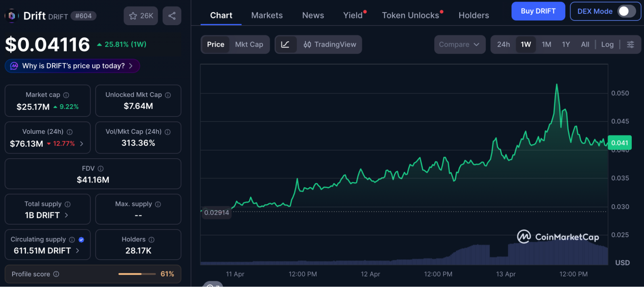Screen dimensions: 644x287
Task: Add Drift to watchlist via star button
Action: tap(141, 16)
